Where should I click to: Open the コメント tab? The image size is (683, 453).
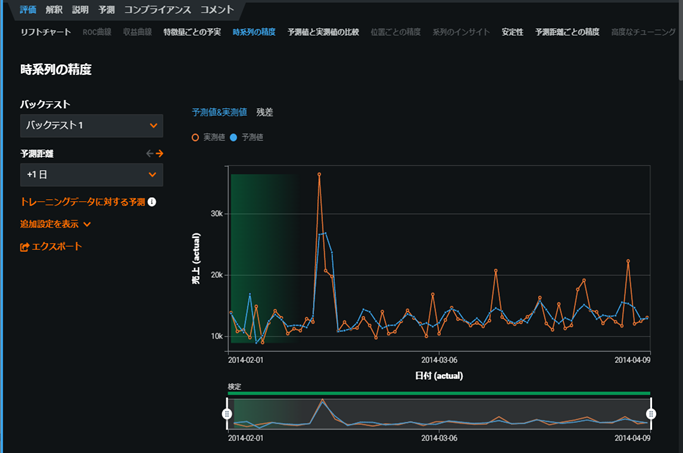pos(217,10)
